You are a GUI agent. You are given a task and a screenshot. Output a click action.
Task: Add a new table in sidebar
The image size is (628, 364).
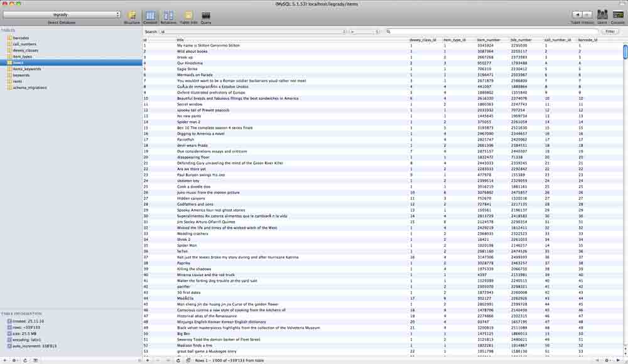tap(6, 360)
